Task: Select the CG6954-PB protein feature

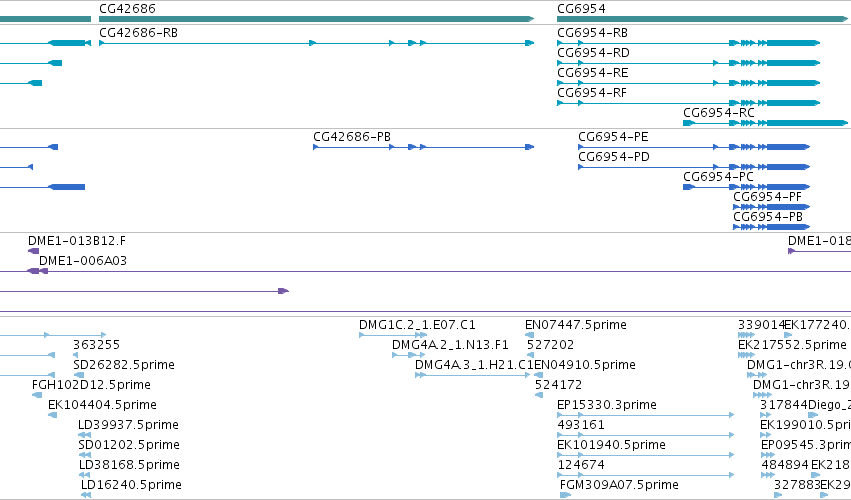Action: pos(771,227)
